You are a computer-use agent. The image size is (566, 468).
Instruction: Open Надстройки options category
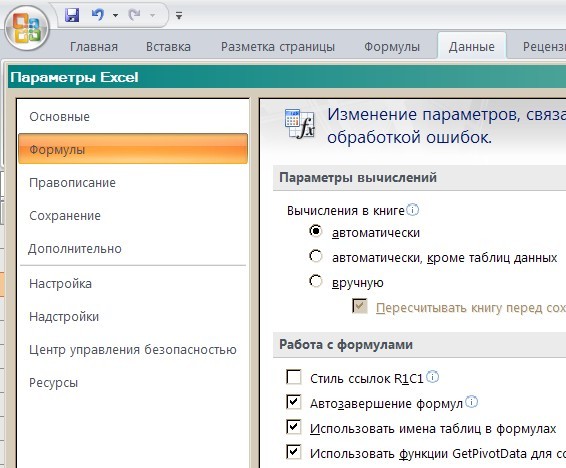[133, 316]
